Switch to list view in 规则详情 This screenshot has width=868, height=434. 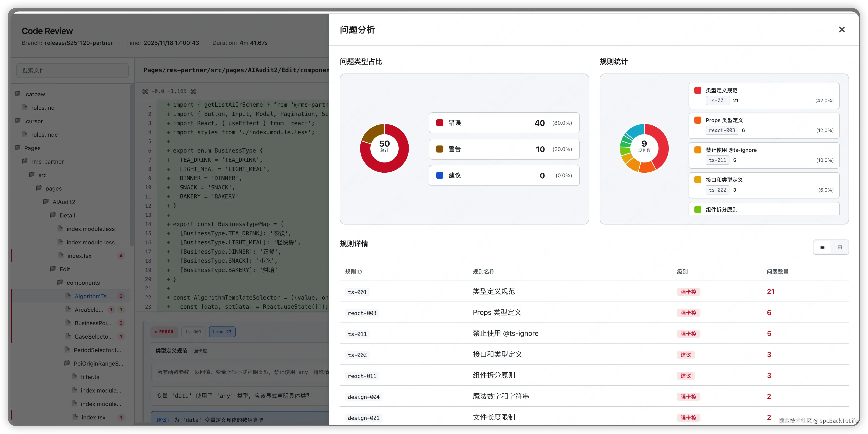click(822, 247)
